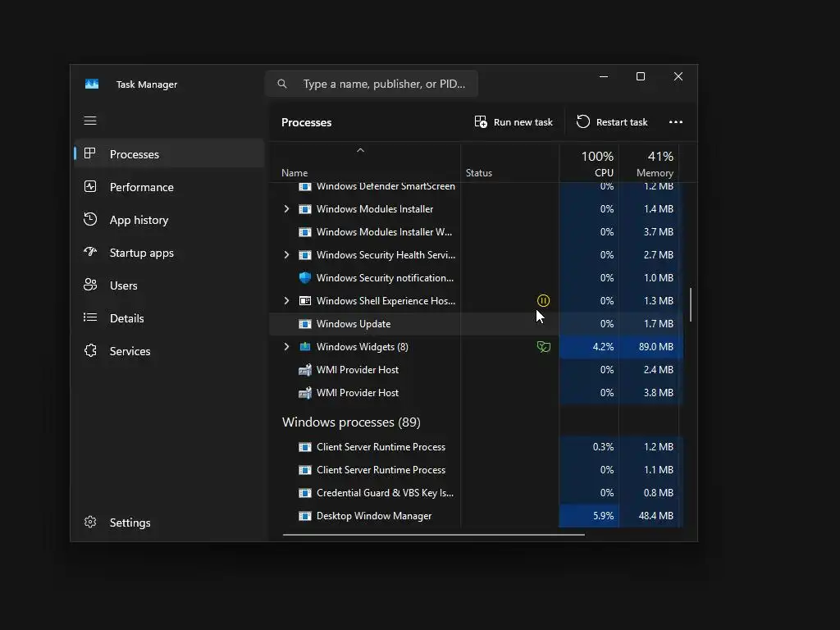The height and width of the screenshot is (630, 840).
Task: Click the Windows Update process icon
Action: (305, 323)
